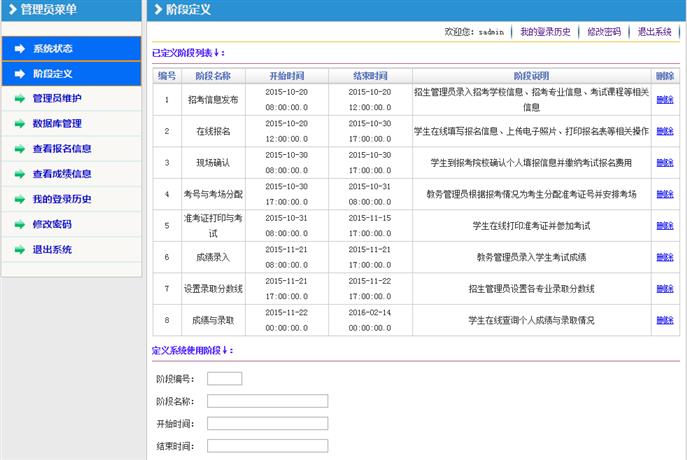Click arrow icon beside 阶段定义
The width and height of the screenshot is (687, 460).
(x=20, y=74)
